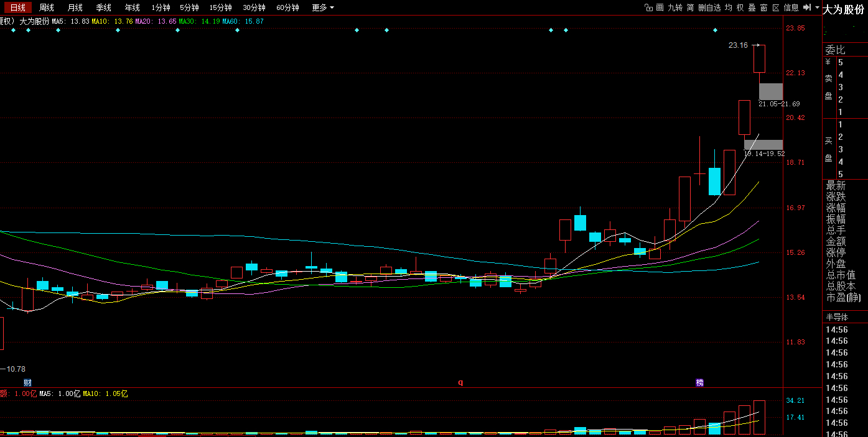The height and width of the screenshot is (437, 868).
Task: Click the 16.97 price axis label
Action: (x=795, y=208)
